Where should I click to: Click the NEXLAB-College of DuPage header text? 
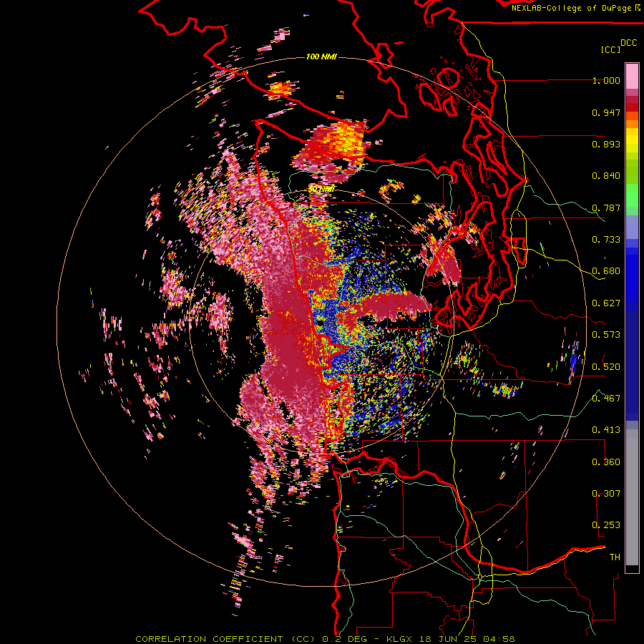[x=571, y=8]
